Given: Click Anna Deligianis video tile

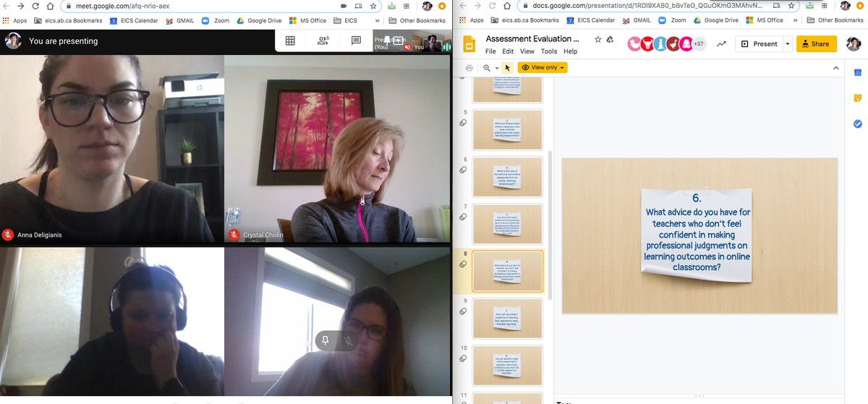Looking at the screenshot, I should pos(112,148).
